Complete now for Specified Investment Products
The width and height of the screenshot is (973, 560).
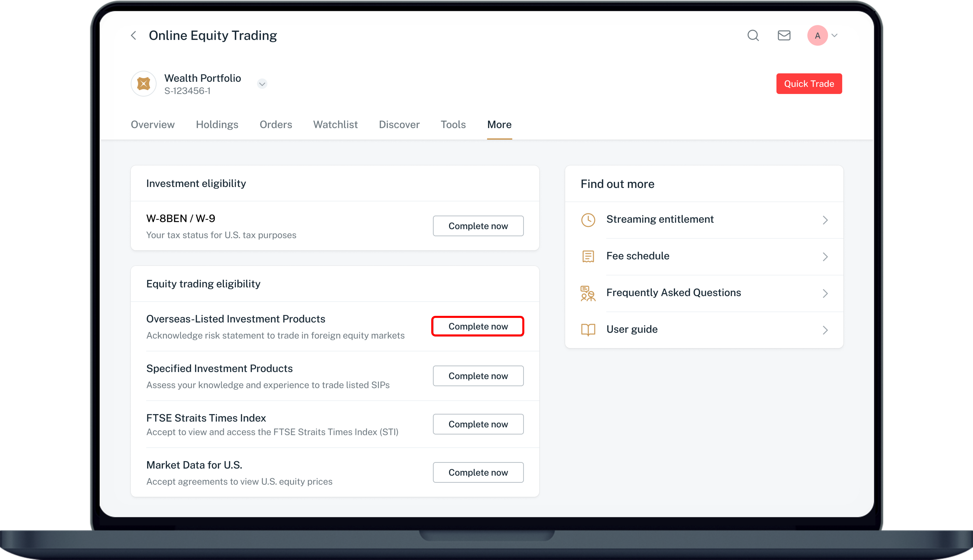[478, 376]
